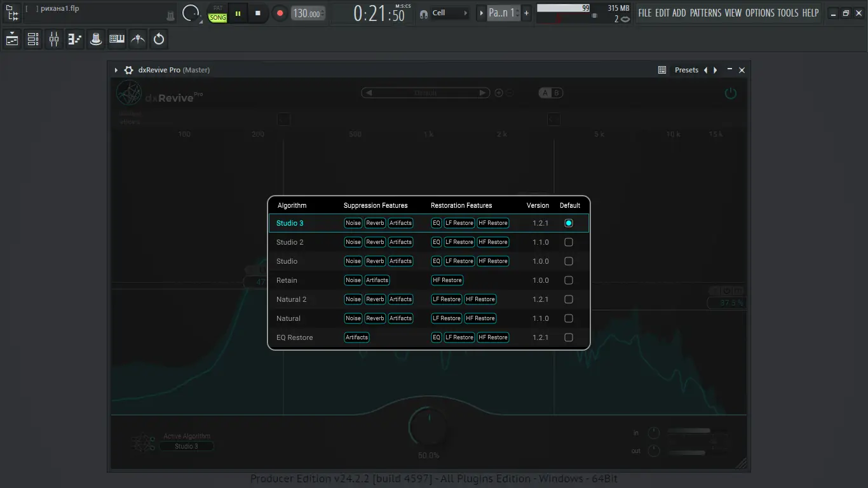This screenshot has height=488, width=868.
Task: Set Natural 2 as default algorithm
Action: 569,299
